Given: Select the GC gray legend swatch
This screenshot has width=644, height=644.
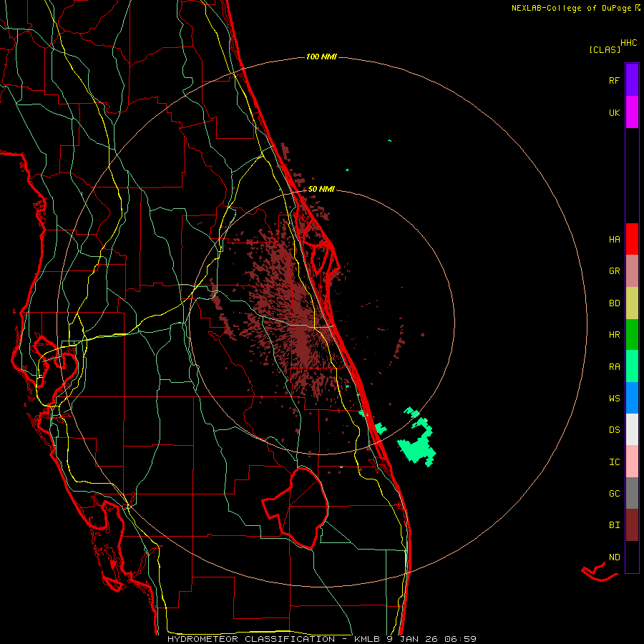Looking at the screenshot, I should coord(632,493).
